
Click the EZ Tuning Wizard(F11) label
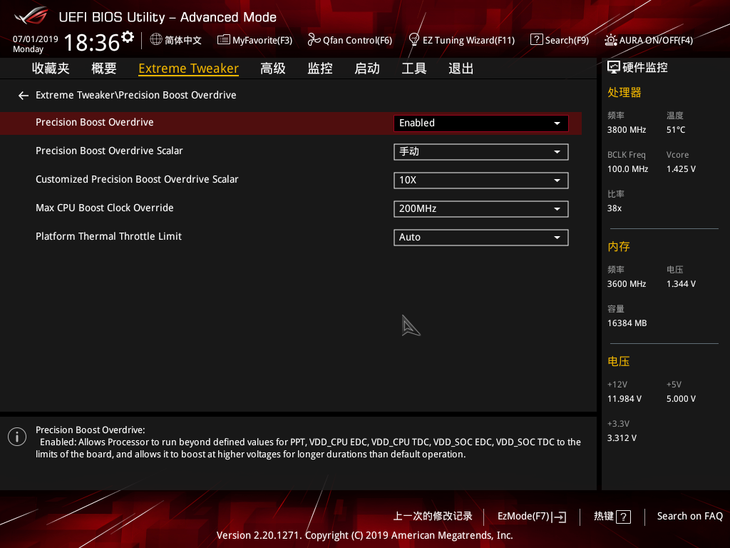(468, 41)
